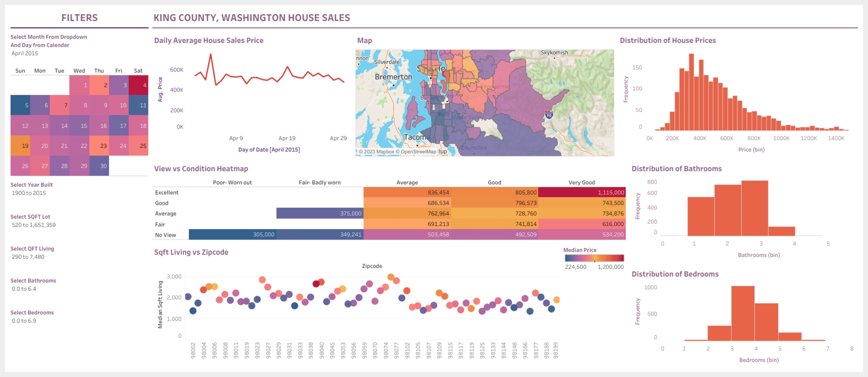The width and height of the screenshot is (868, 377).
Task: Pick day 23 in the calendar
Action: coord(99,146)
